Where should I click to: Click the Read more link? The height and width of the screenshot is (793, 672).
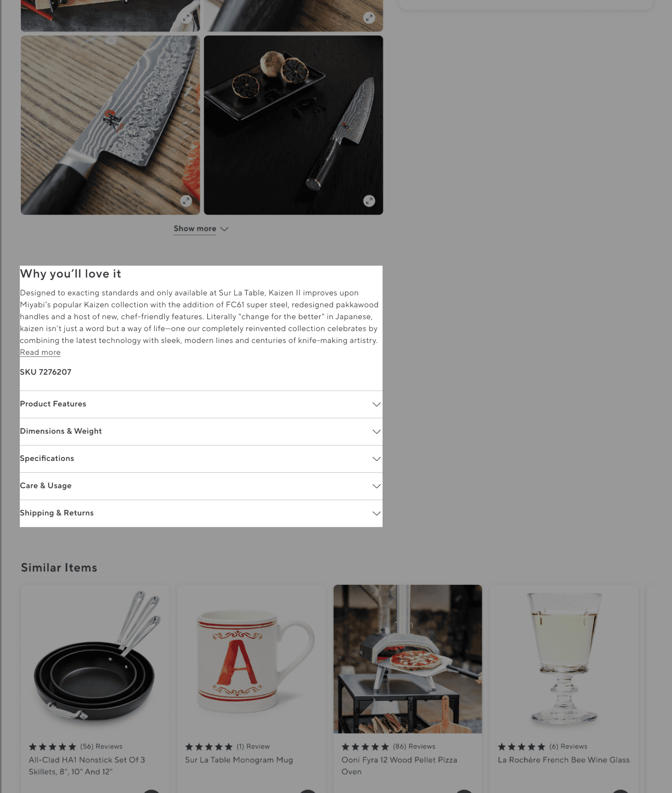pyautogui.click(x=40, y=352)
